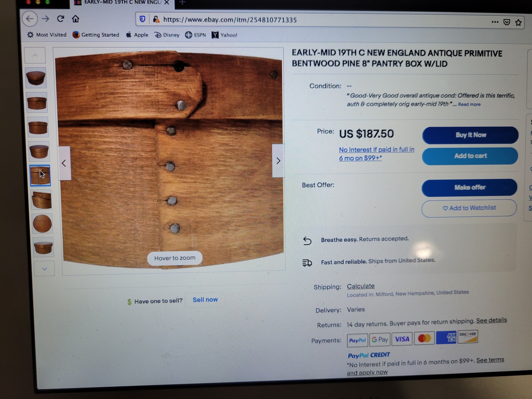532x399 pixels.
Task: Open a new tab with plus icon
Action: (x=182, y=3)
